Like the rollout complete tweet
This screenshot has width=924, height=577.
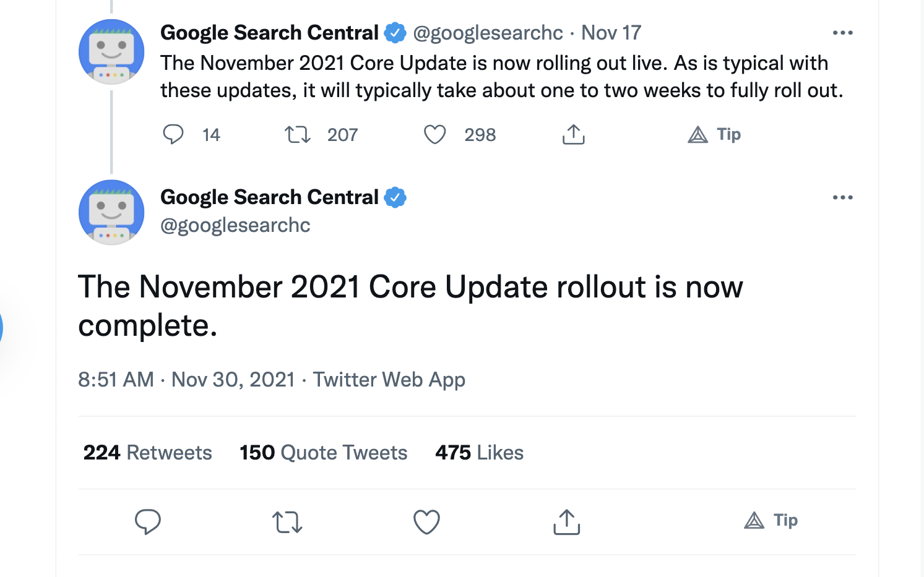tap(426, 523)
